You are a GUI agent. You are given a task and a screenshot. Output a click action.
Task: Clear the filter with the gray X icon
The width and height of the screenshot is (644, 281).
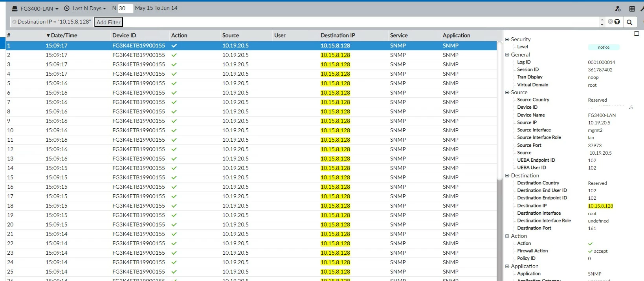(x=610, y=22)
